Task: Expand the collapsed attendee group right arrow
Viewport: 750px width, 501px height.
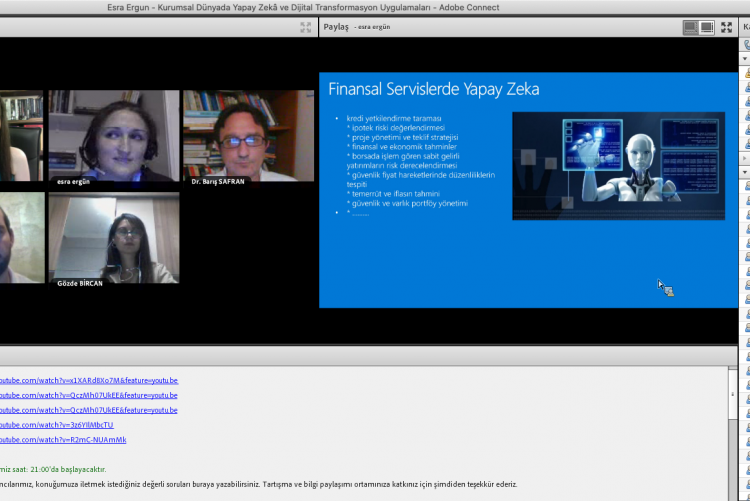Action: [745, 158]
